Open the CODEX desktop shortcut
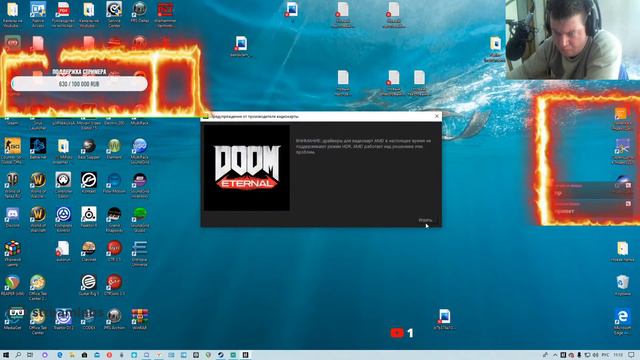This screenshot has height=360, width=640. [89, 319]
